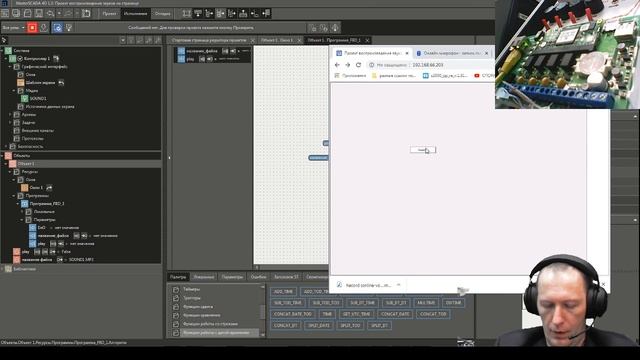Click the icon next to Контроллер 1 label
The width and height of the screenshot is (640, 360).
pos(56,58)
